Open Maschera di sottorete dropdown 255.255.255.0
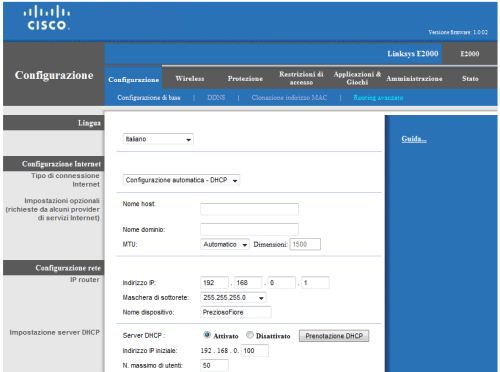Screen dimensions: 500x372 233,297
